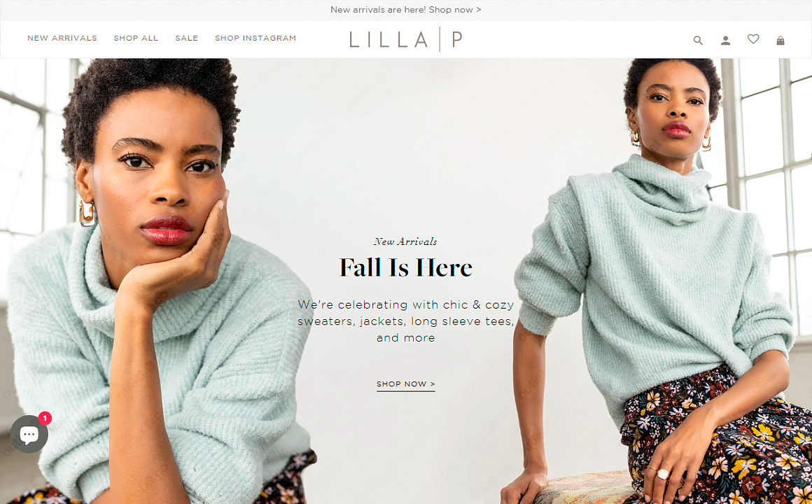This screenshot has width=812, height=504.
Task: Open the chat bubble widget
Action: (x=29, y=434)
